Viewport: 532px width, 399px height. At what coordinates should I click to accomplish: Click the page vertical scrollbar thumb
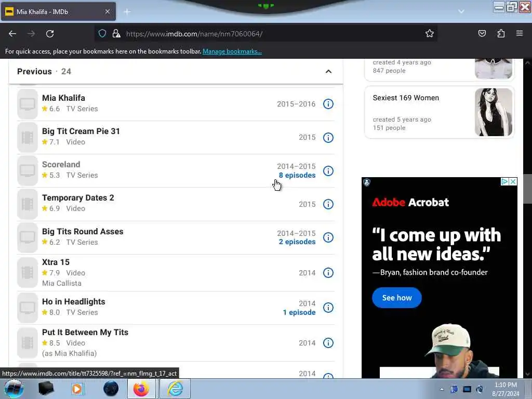528,189
